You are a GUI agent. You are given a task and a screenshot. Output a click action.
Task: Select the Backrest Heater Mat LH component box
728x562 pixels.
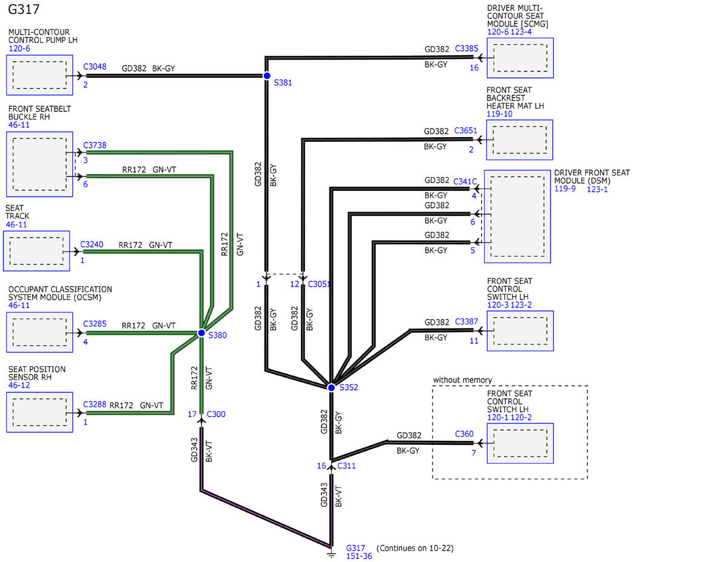(519, 139)
